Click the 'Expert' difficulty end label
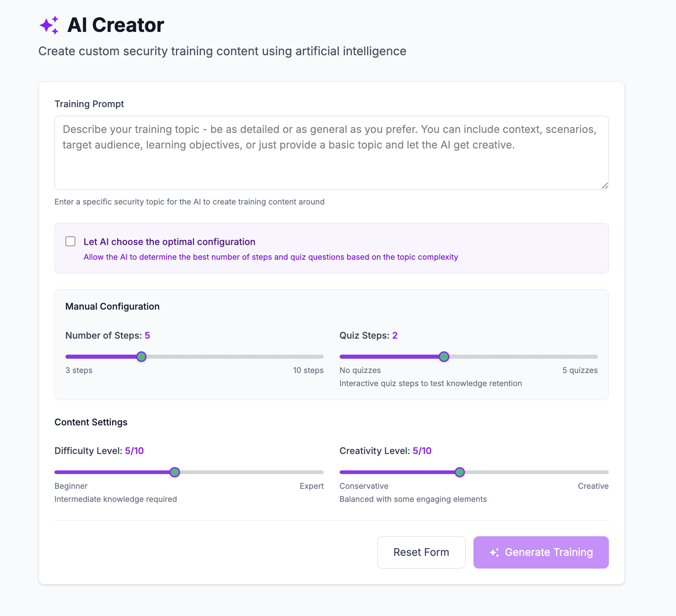 click(x=311, y=486)
